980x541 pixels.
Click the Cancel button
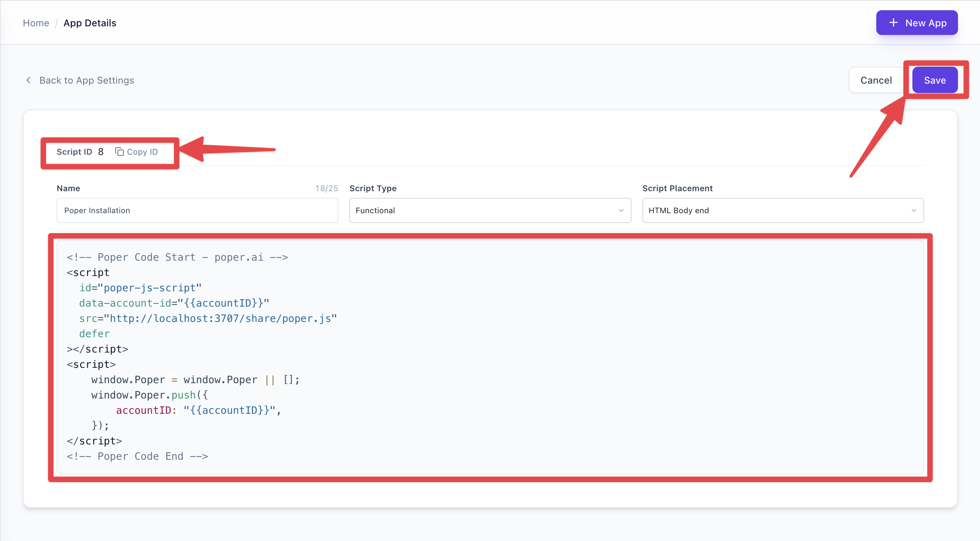click(x=876, y=80)
